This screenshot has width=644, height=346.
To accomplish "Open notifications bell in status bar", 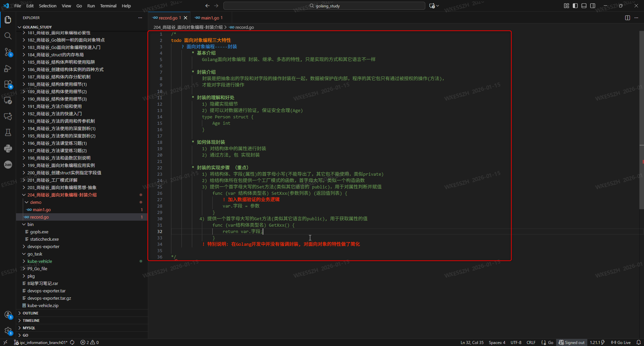I will (638, 342).
